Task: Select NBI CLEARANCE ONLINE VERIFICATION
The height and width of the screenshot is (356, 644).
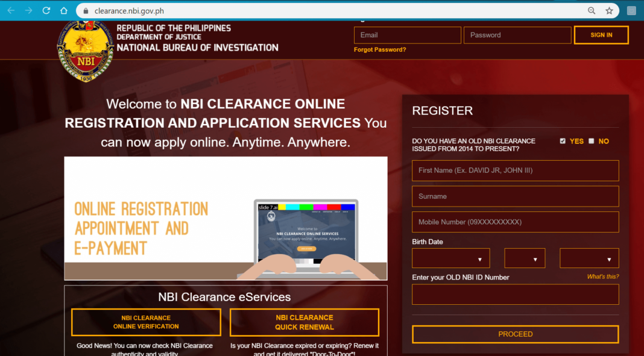Action: 145,322
